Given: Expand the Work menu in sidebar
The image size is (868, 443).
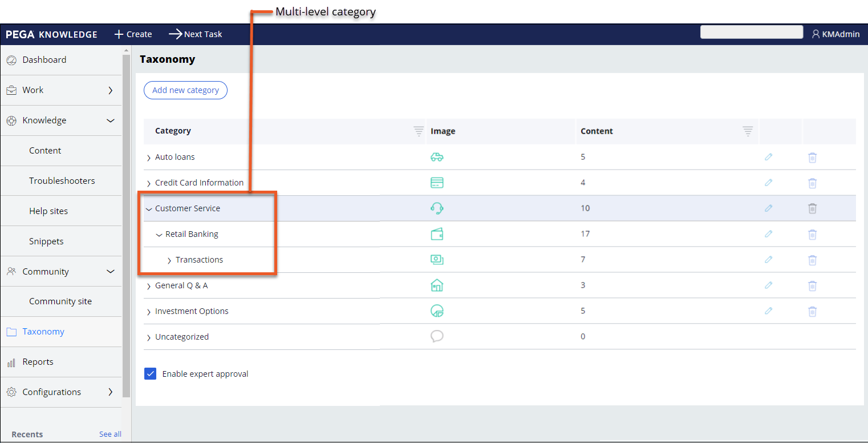Looking at the screenshot, I should [x=111, y=90].
